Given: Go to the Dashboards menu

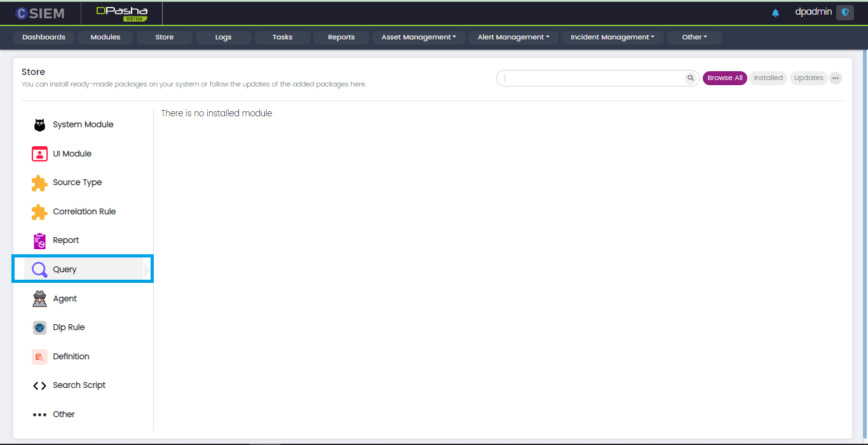Looking at the screenshot, I should point(44,38).
